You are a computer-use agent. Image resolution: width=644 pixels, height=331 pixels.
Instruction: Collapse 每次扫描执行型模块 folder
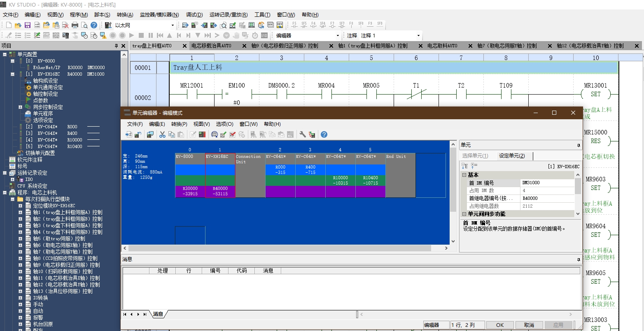12,199
